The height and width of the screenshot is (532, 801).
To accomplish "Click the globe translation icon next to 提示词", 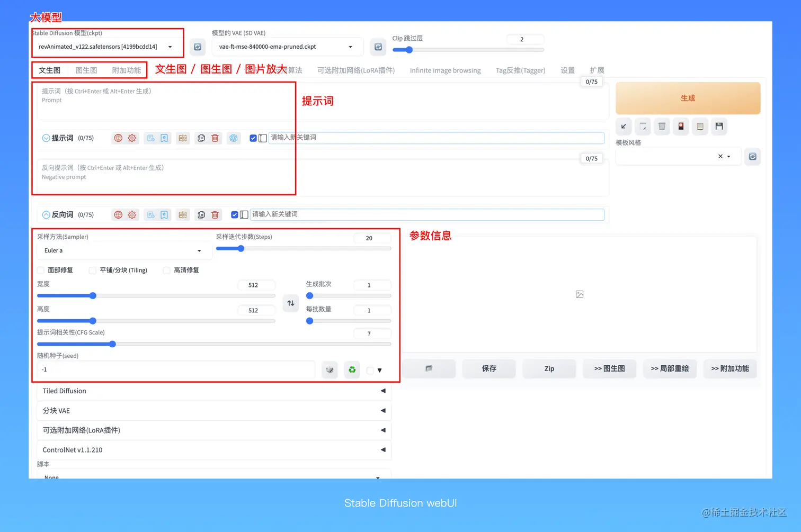I will pos(118,138).
